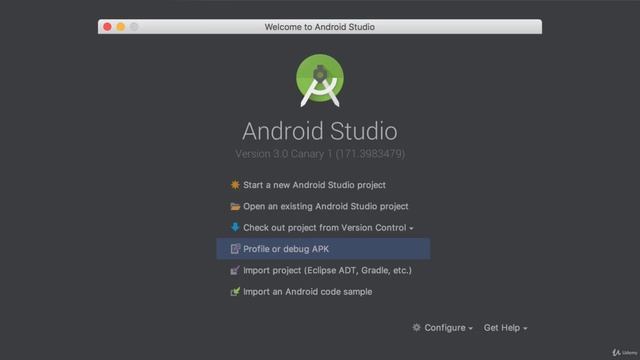Close the Welcome window with red button
640x360 pixels.
pos(107,27)
